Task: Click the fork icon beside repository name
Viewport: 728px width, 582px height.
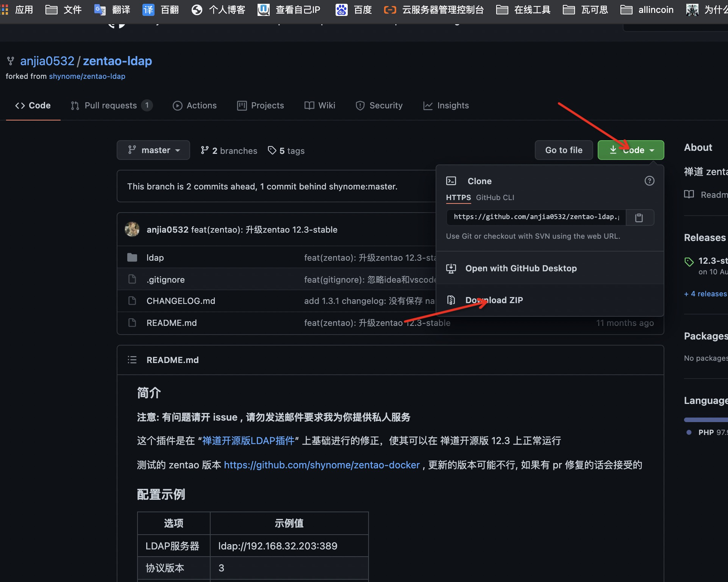Action: [x=11, y=61]
